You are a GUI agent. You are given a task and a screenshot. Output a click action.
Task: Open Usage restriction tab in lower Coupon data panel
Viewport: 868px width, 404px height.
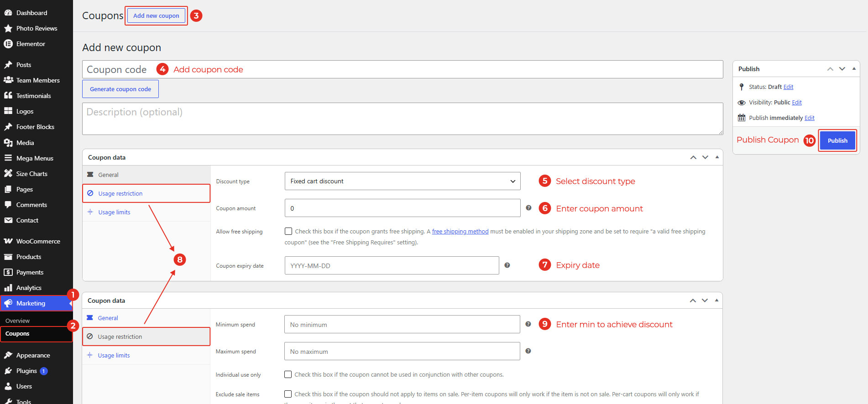pyautogui.click(x=146, y=337)
